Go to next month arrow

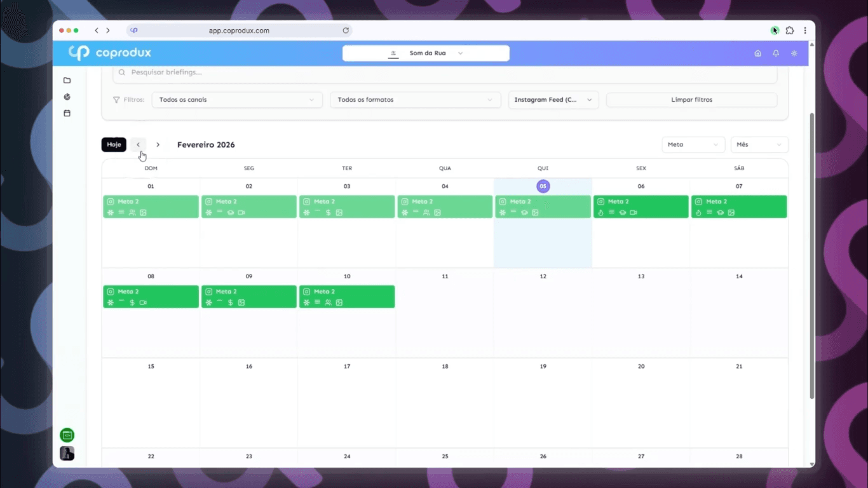pos(158,145)
